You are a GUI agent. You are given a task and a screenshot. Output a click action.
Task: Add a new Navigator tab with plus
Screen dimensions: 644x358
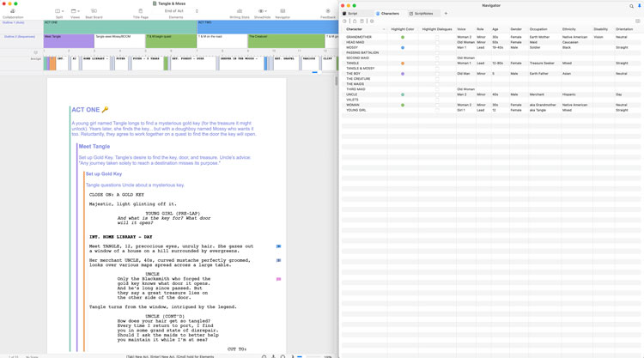click(x=446, y=14)
